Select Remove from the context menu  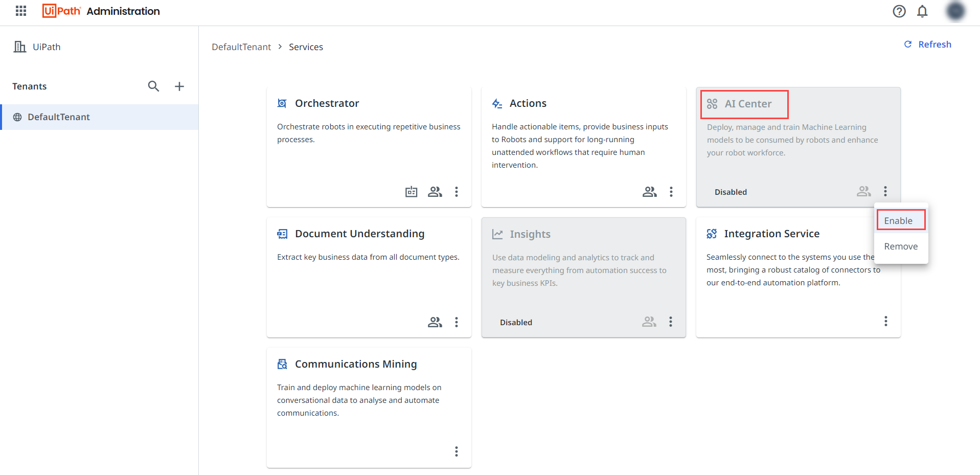pyautogui.click(x=901, y=246)
